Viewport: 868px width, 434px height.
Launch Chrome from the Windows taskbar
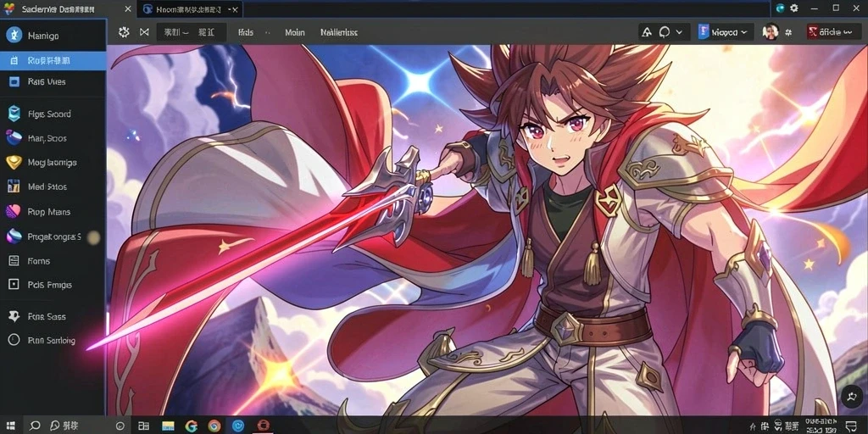click(x=214, y=426)
